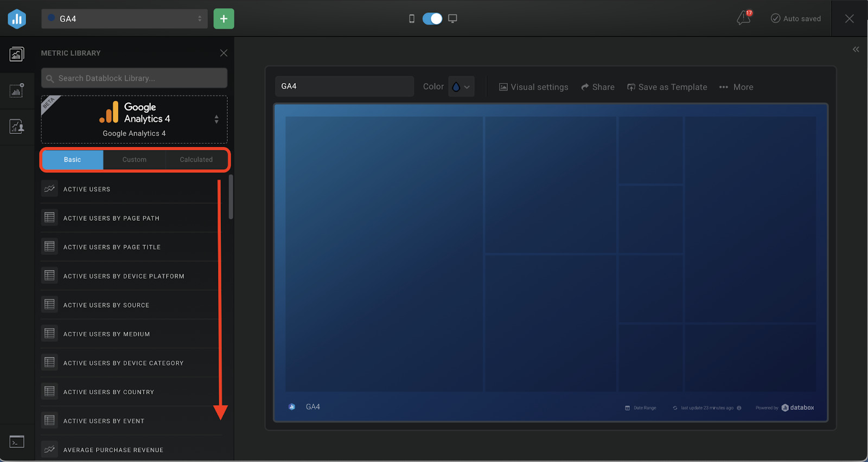Open the console icon at sidebar bottom
Image resolution: width=868 pixels, height=462 pixels.
[x=17, y=442]
